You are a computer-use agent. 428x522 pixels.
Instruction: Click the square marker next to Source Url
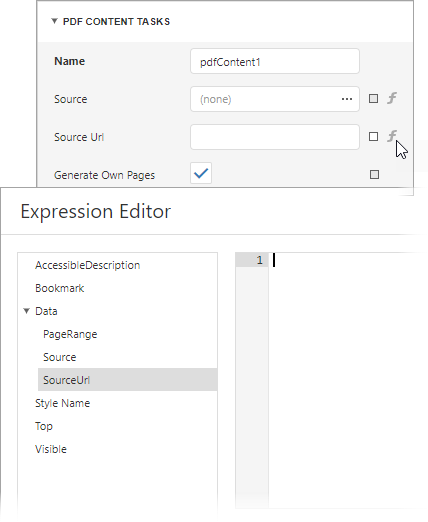pos(373,136)
